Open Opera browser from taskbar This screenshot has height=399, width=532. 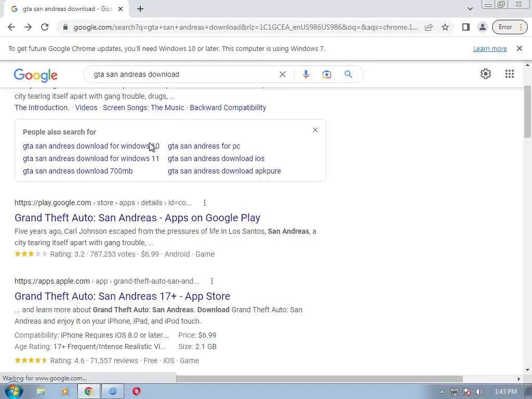[x=137, y=392]
